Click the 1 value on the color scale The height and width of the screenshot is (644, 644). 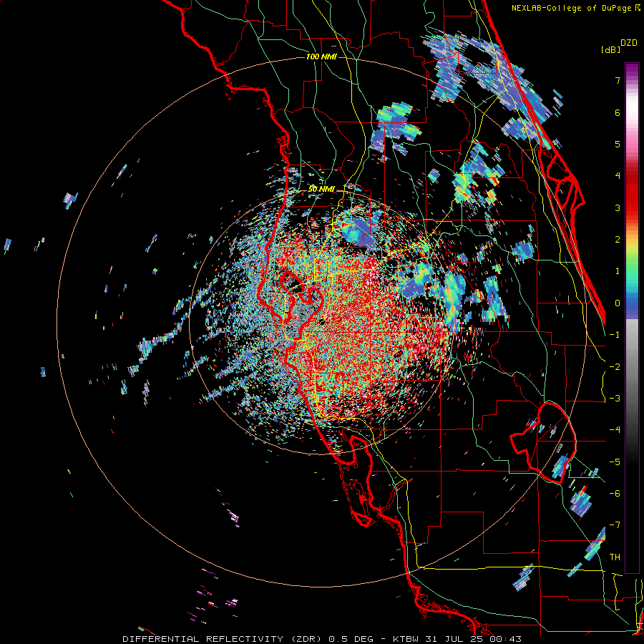click(x=618, y=271)
